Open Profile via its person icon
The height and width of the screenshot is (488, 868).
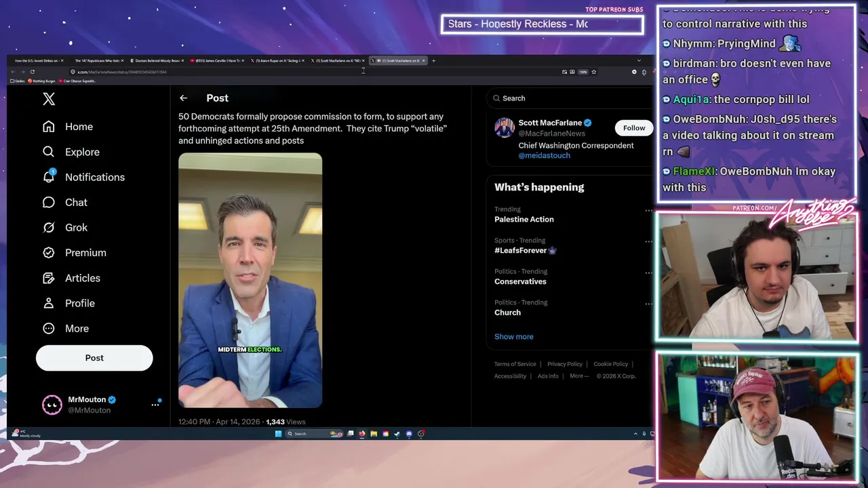(x=49, y=303)
